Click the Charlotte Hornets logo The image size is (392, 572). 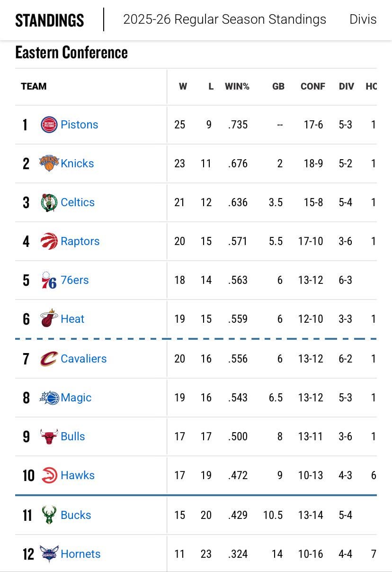[x=49, y=554]
